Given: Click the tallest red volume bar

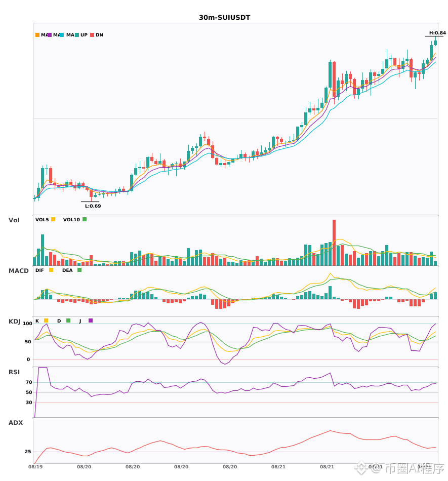Looking at the screenshot, I should [x=334, y=243].
